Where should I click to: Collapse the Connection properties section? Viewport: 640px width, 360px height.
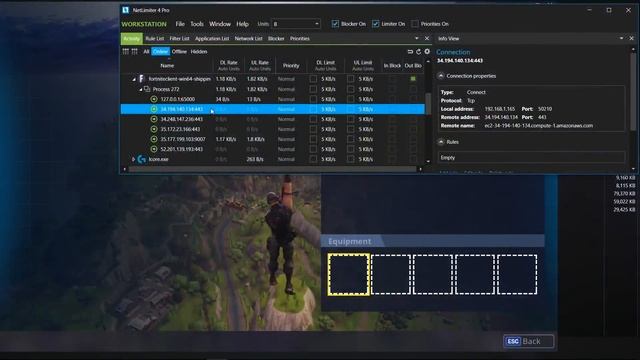[441, 76]
